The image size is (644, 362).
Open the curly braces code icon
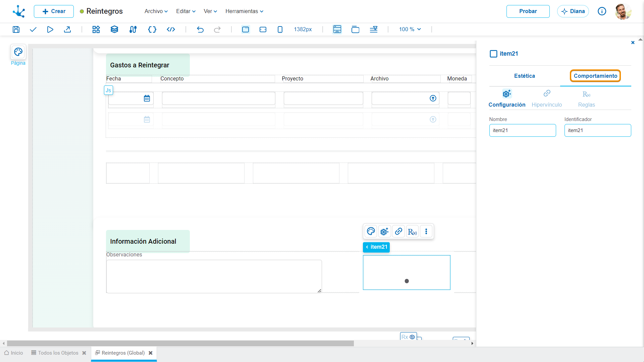coord(152,29)
